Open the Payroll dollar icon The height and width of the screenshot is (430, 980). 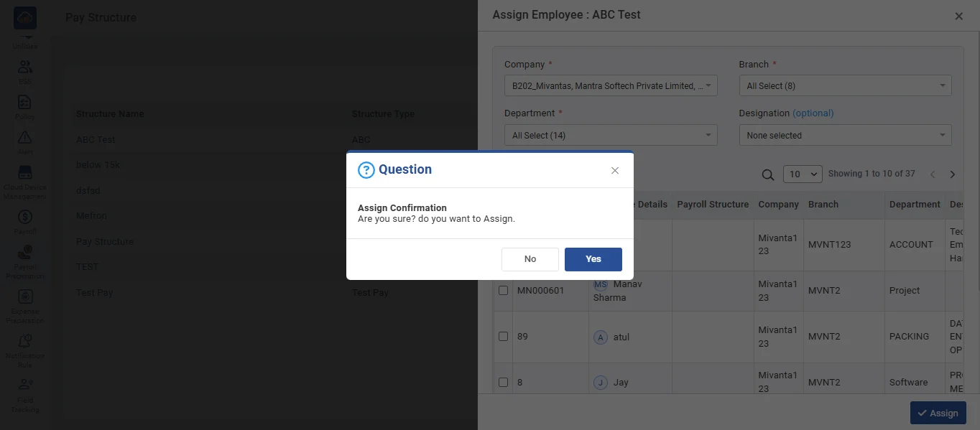[25, 220]
